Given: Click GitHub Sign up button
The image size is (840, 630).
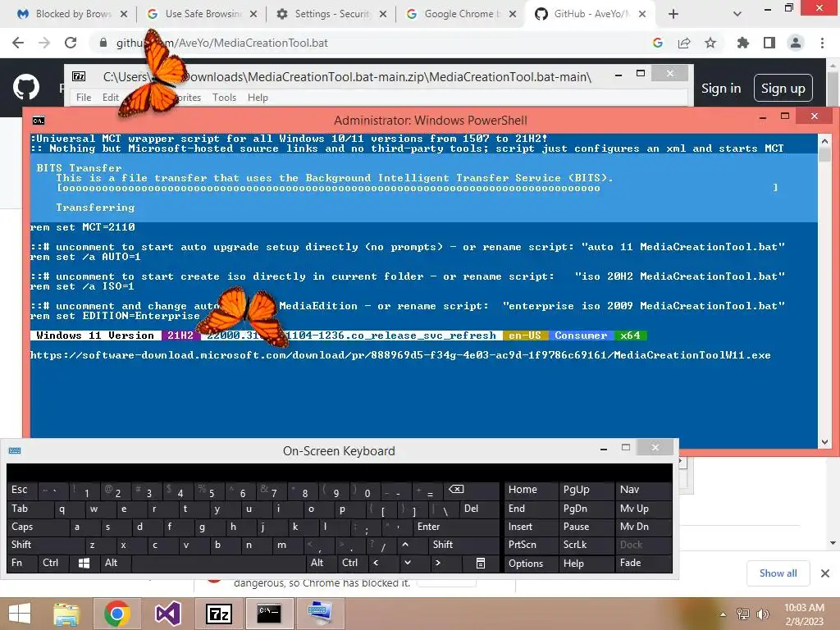Looking at the screenshot, I should 783,89.
